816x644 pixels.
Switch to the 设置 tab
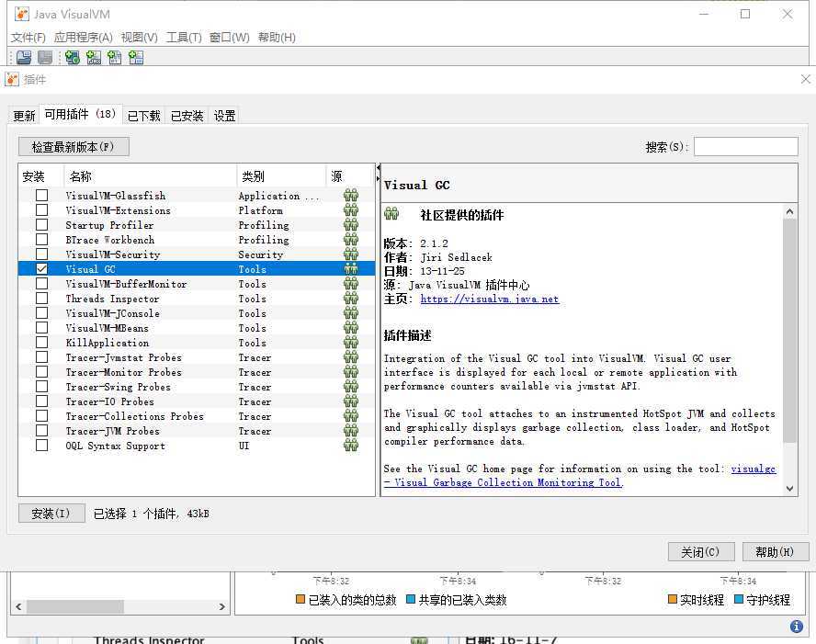click(225, 116)
